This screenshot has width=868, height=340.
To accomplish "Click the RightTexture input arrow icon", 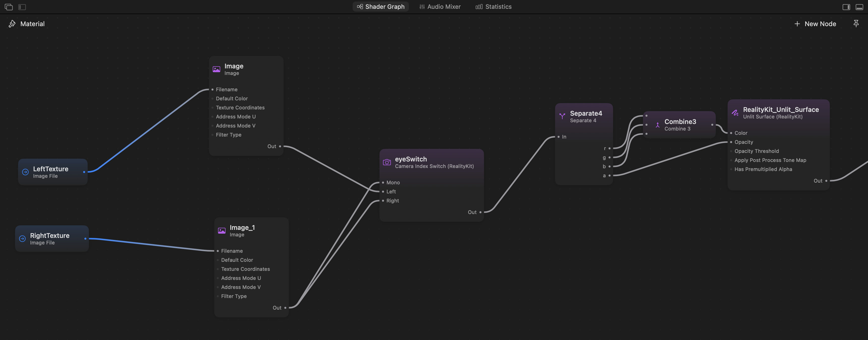I will pos(22,238).
